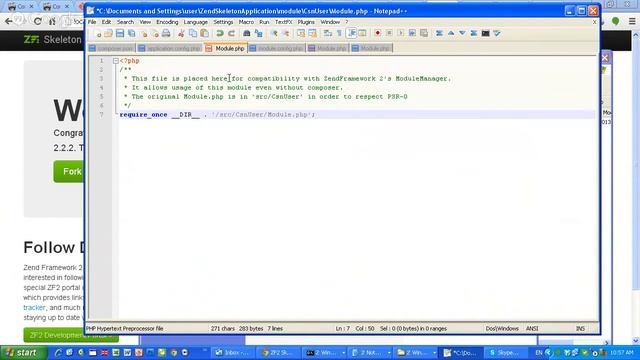
Task: Open the Settings menu
Action: coord(223,22)
